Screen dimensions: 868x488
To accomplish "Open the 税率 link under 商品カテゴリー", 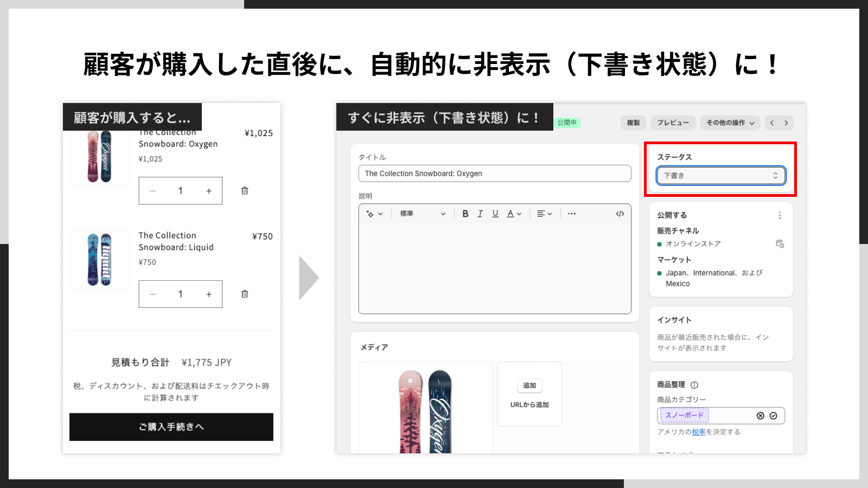I will point(700,432).
